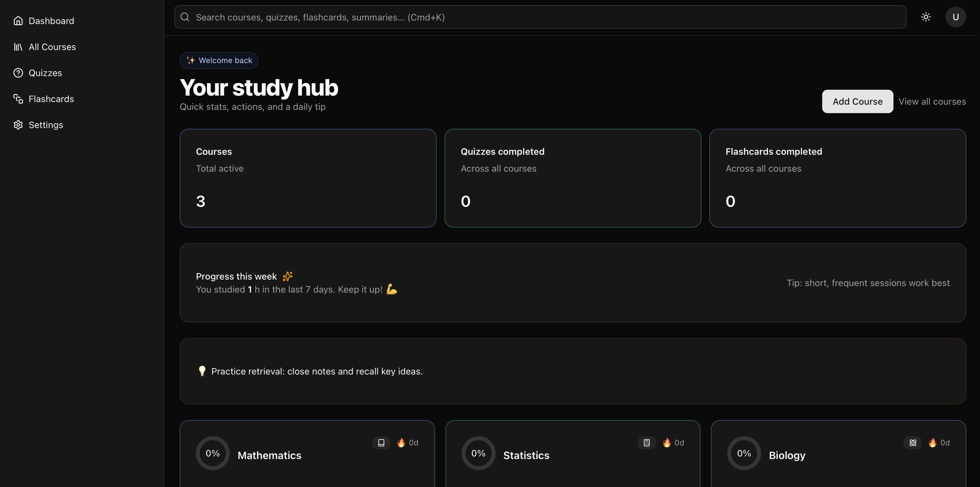Click the search input field
The image size is (980, 487).
tap(456, 17)
